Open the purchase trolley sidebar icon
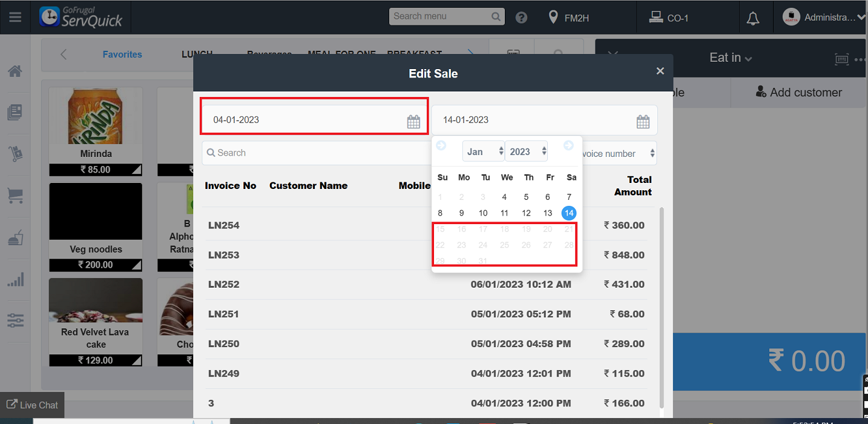The image size is (868, 424). (15, 154)
